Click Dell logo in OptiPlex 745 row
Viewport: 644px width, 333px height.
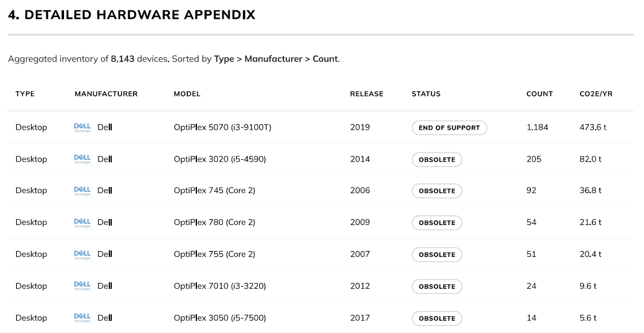[x=82, y=191]
